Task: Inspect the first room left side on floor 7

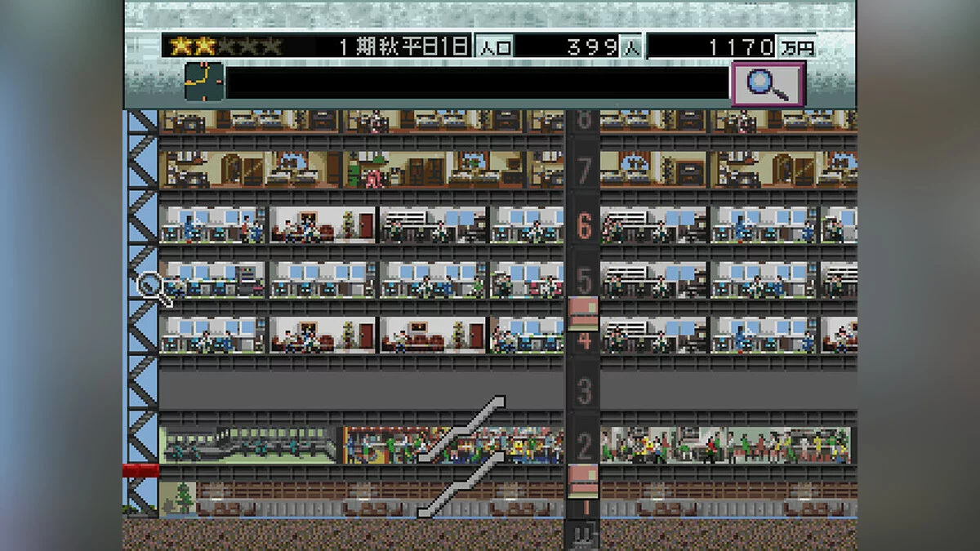Action: [x=252, y=170]
